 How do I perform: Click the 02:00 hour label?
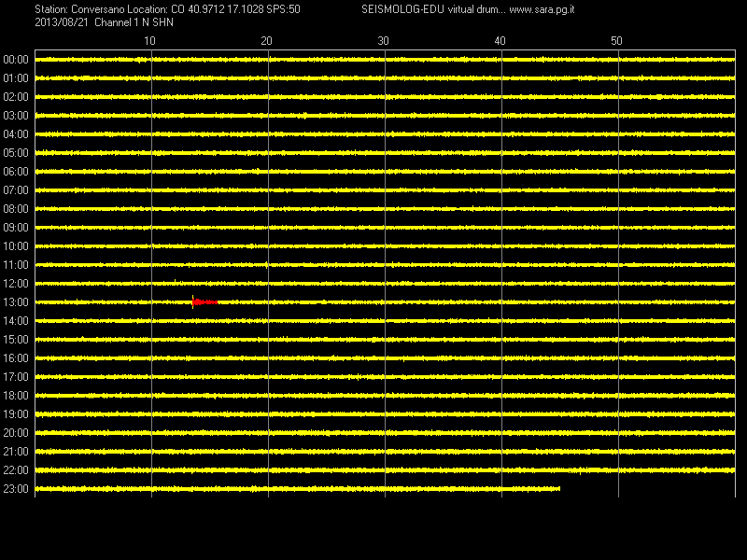tap(16, 97)
